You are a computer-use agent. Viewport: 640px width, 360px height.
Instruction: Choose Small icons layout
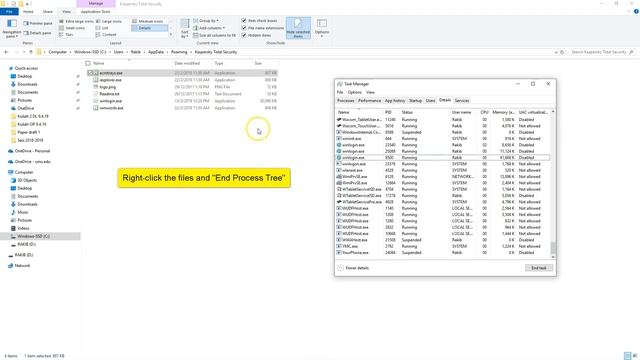72,28
